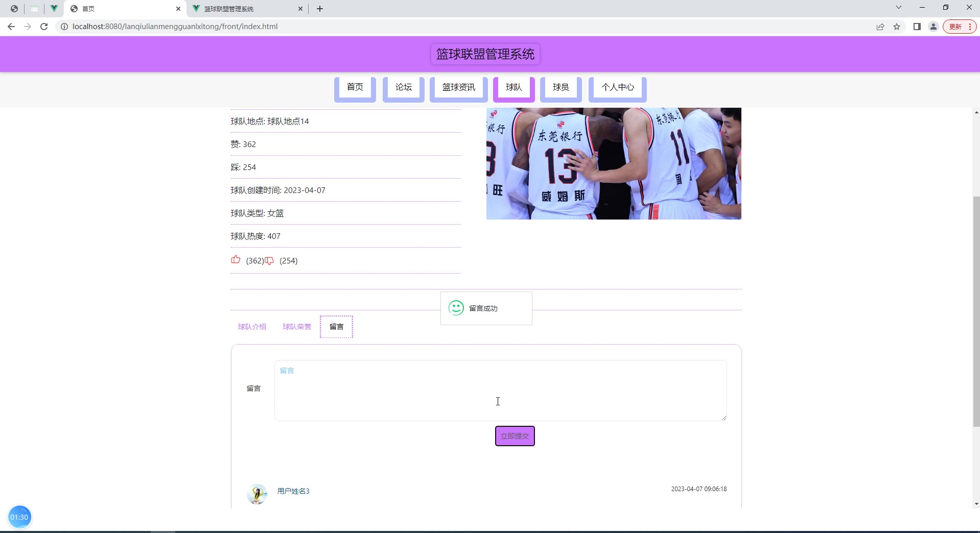Click the Vue-logo pinned tab
Screen dimensions: 980x533
[x=54, y=9]
